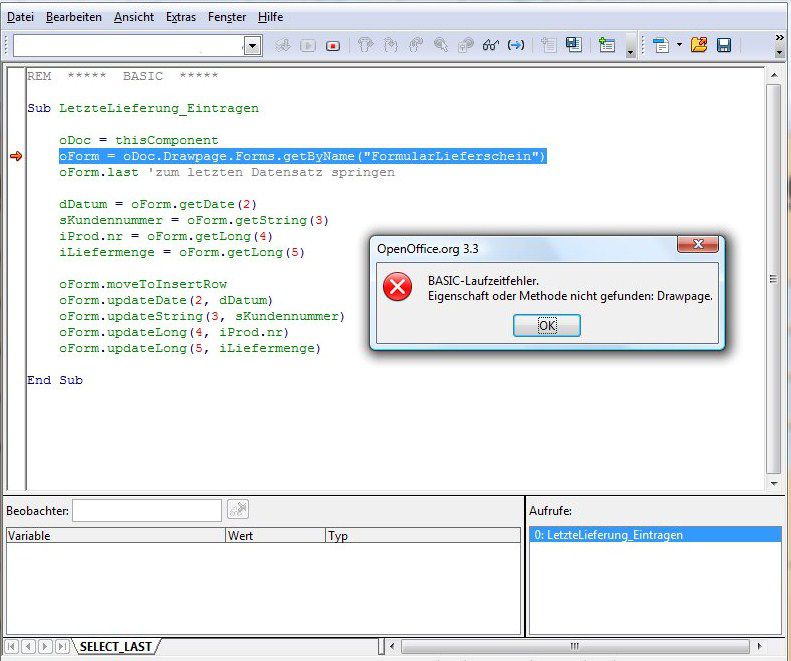Open the Bearbeiten menu
Screen dimensions: 791x661
(74, 17)
